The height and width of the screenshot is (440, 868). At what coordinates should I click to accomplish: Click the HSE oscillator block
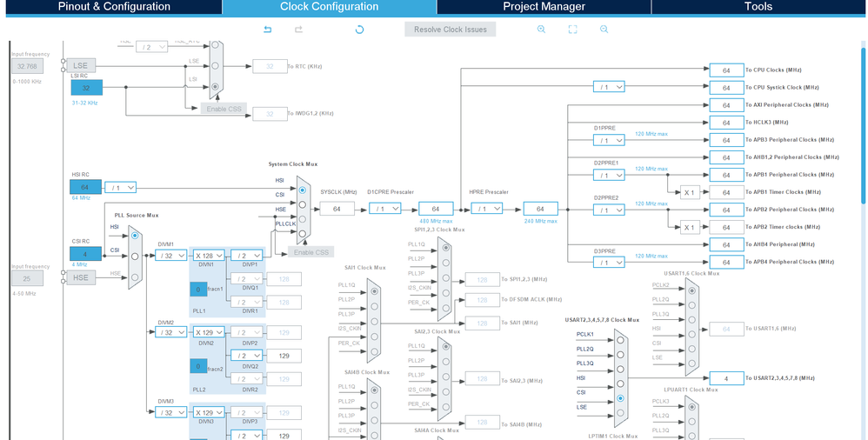[81, 277]
